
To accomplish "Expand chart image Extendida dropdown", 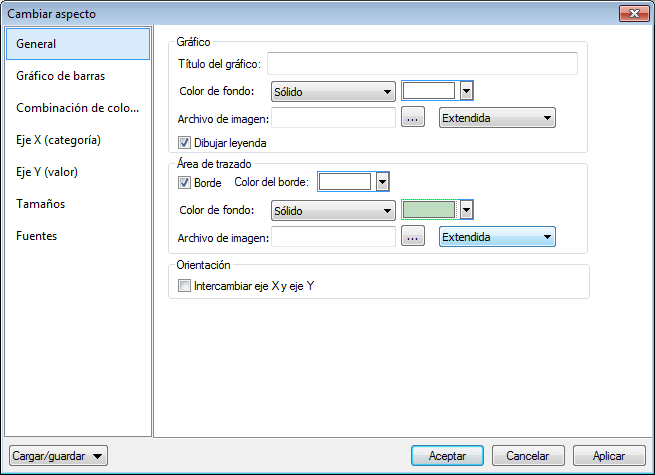I will click(497, 118).
